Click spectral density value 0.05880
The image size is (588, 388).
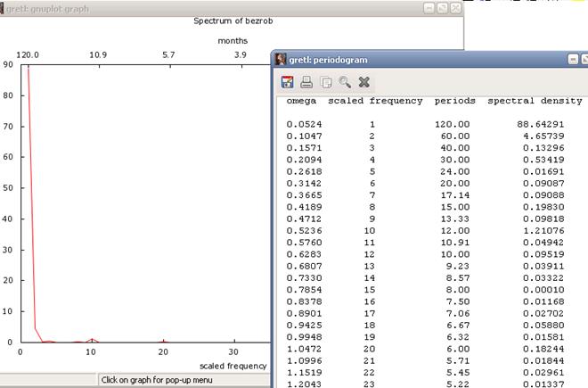click(x=543, y=326)
